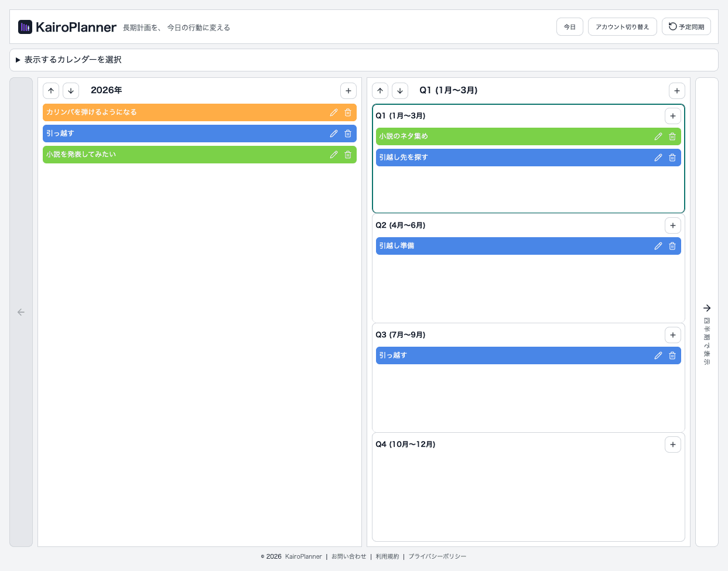
Task: Collapse the left side panel arrow
Action: pyautogui.click(x=21, y=312)
